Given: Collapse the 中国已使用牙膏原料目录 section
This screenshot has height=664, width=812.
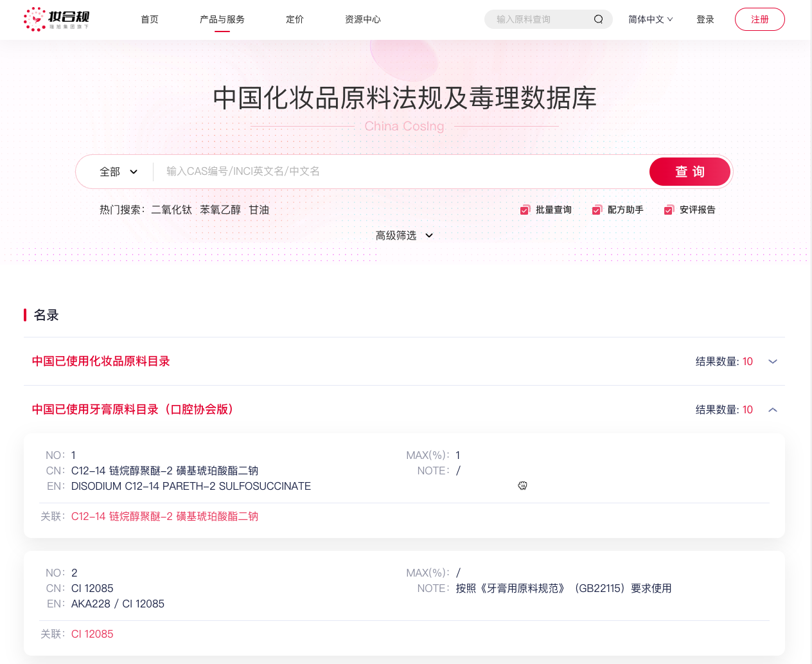Looking at the screenshot, I should [773, 409].
